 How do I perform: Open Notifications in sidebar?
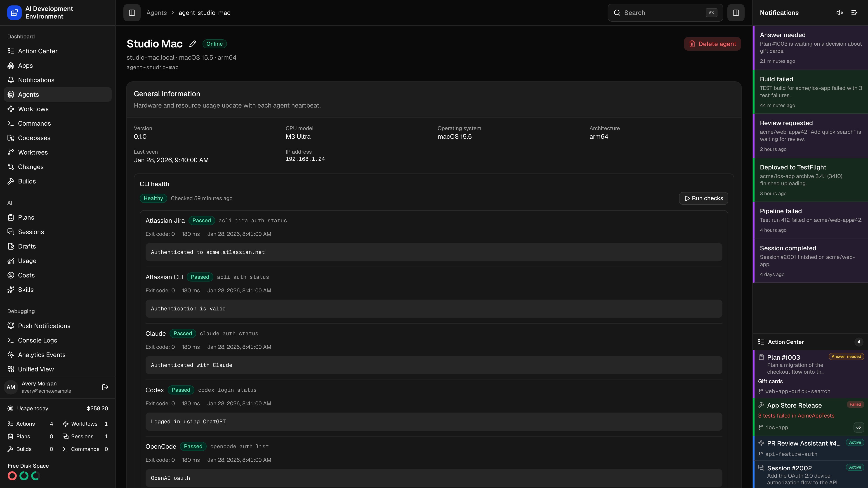(x=57, y=80)
